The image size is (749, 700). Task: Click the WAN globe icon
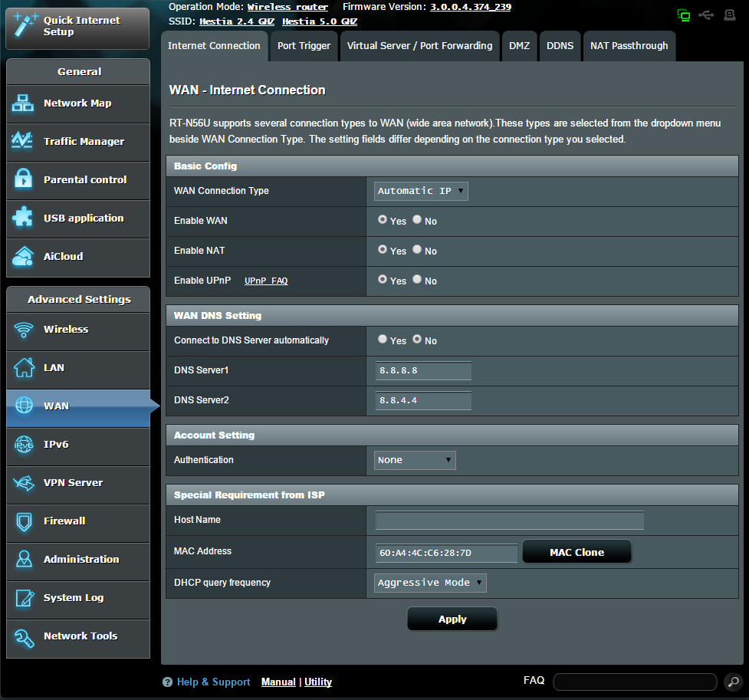click(24, 405)
